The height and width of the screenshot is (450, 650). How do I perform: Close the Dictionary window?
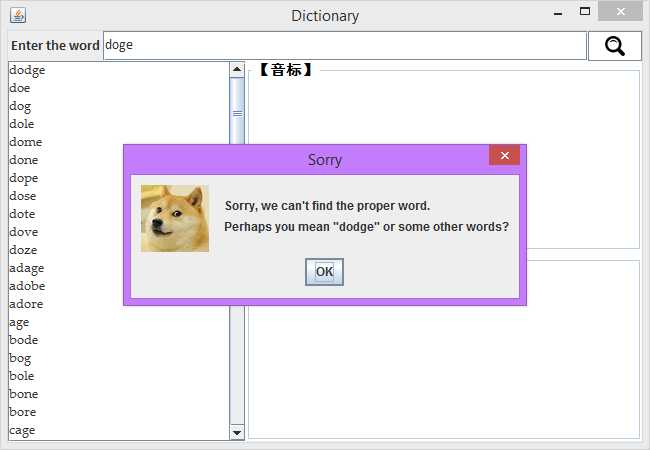coord(620,12)
